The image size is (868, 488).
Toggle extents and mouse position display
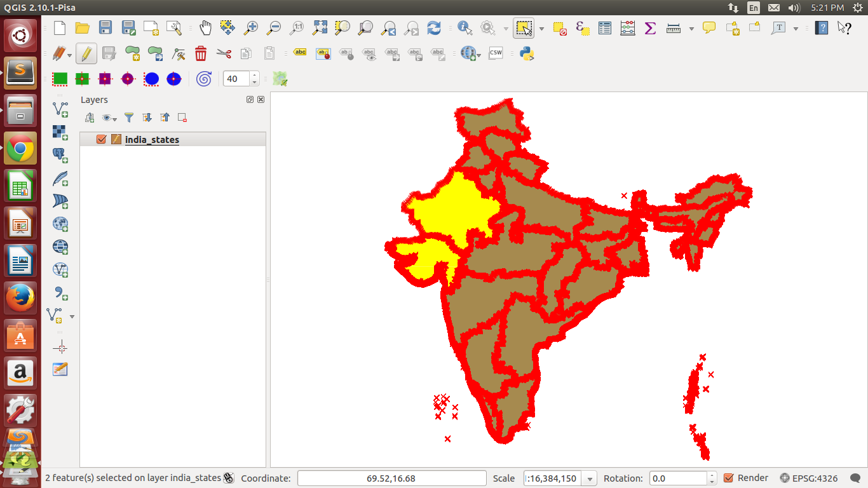[229, 478]
